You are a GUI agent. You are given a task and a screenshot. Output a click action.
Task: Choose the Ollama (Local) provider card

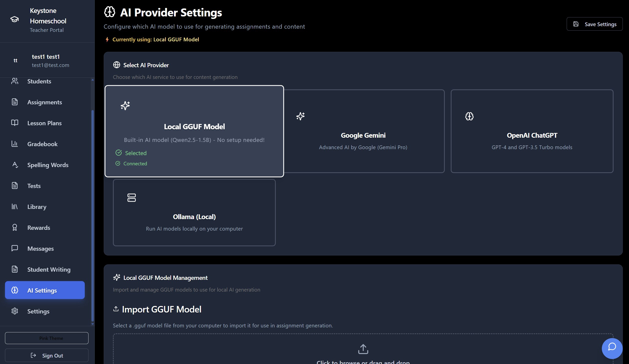(194, 213)
